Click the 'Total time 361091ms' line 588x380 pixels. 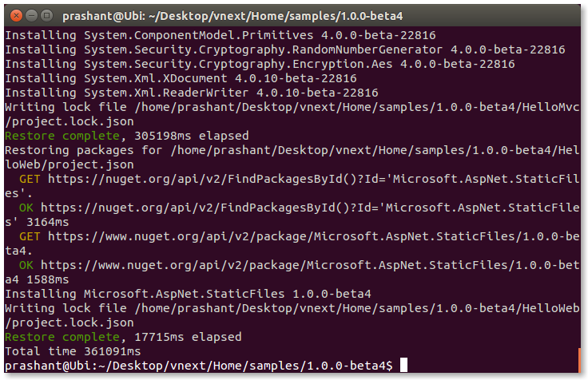tap(73, 351)
